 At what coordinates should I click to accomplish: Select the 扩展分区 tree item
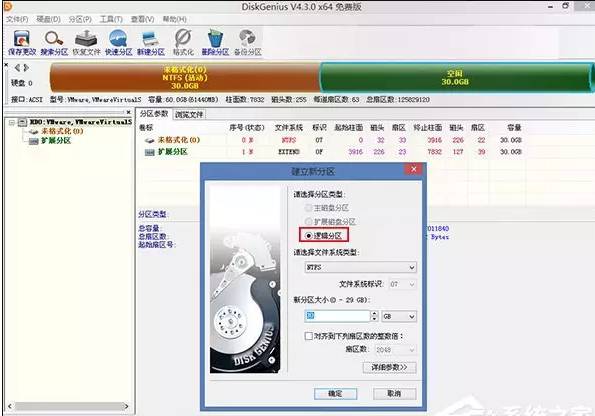[56, 141]
